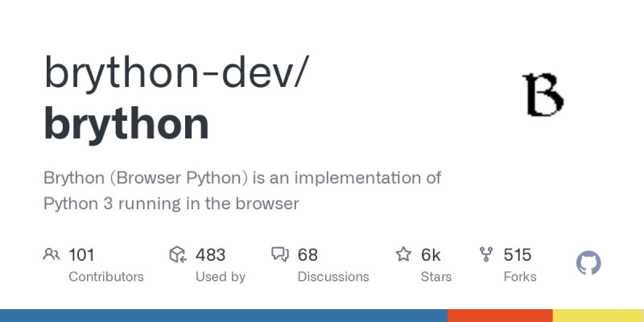Click the 101 contributors count
The image size is (644, 322).
[x=81, y=255]
